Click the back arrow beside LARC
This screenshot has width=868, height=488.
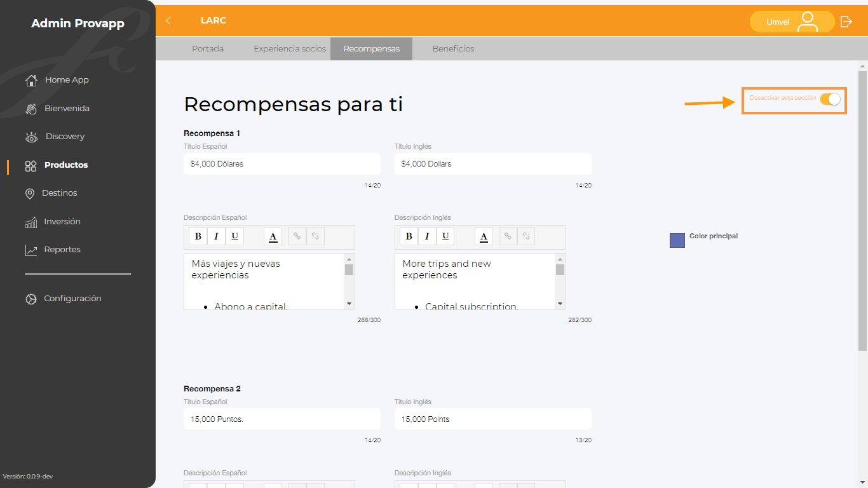168,21
